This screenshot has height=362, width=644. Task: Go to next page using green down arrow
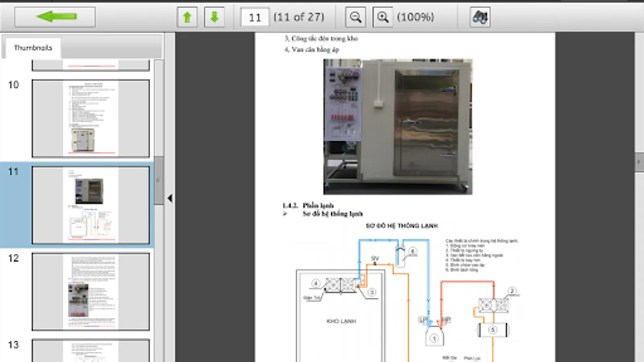click(x=214, y=16)
